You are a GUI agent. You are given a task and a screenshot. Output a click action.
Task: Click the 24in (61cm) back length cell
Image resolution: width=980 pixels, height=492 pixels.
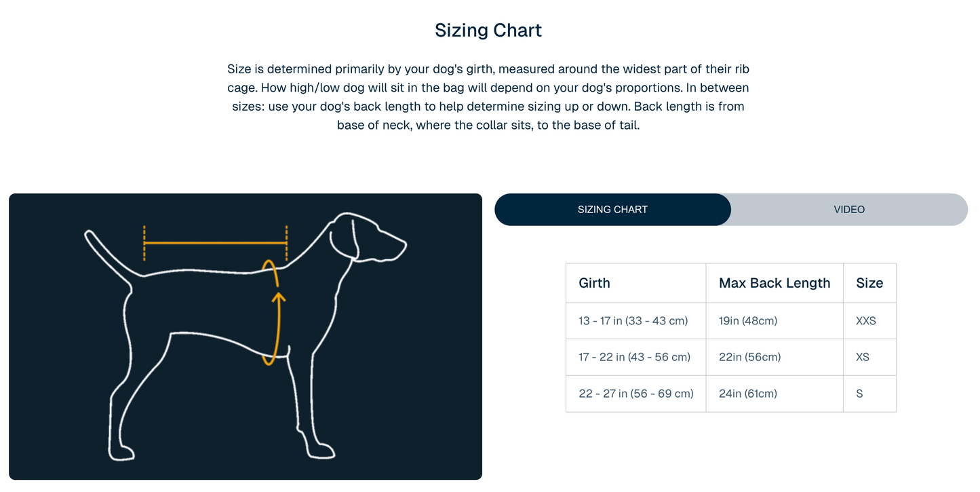point(748,394)
